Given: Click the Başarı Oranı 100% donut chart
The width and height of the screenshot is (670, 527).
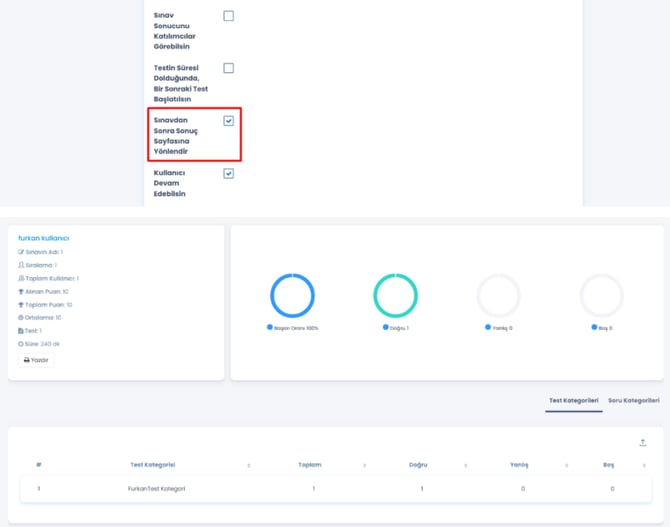Looking at the screenshot, I should [292, 295].
